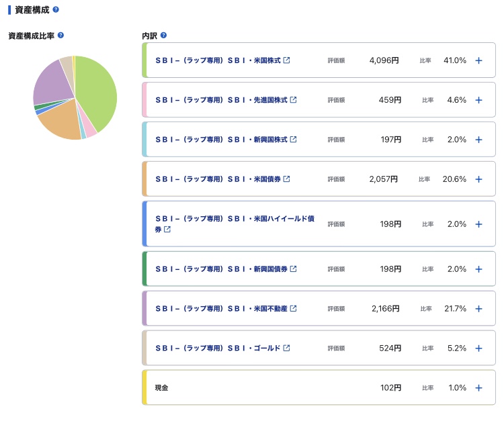Select the 524円 valuation amount
The width and height of the screenshot is (504, 421).
(x=390, y=348)
